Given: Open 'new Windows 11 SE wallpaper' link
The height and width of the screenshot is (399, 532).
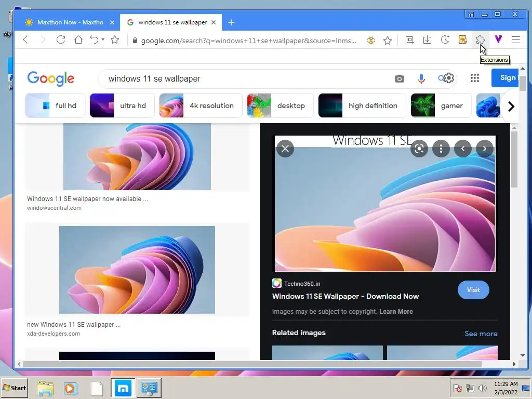Looking at the screenshot, I should pyautogui.click(x=74, y=324).
